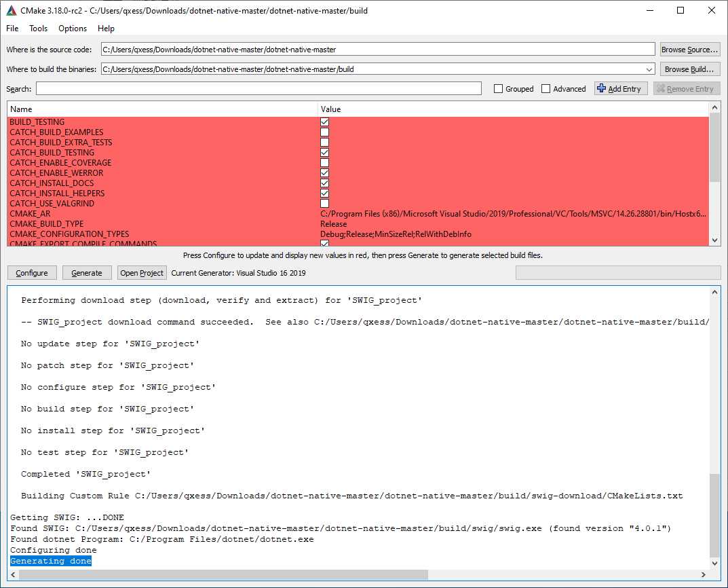This screenshot has height=588, width=728.
Task: Click the output log vertical scrollbar thumb
Action: [x=714, y=515]
